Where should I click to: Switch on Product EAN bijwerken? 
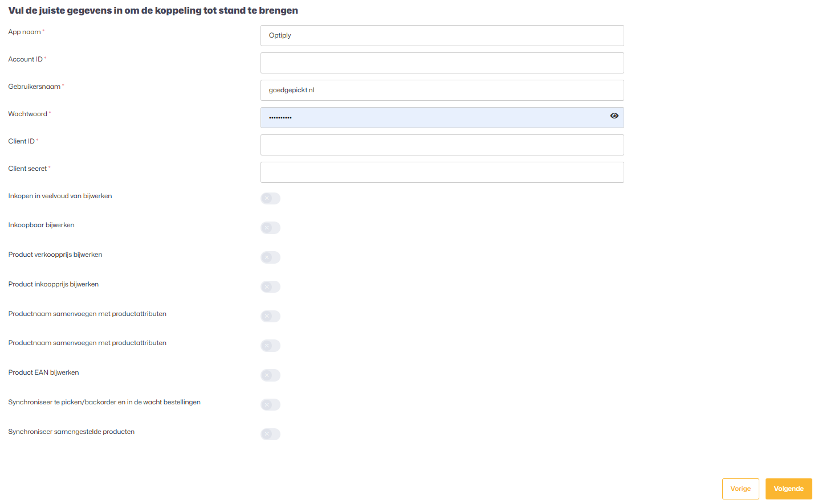(x=270, y=375)
